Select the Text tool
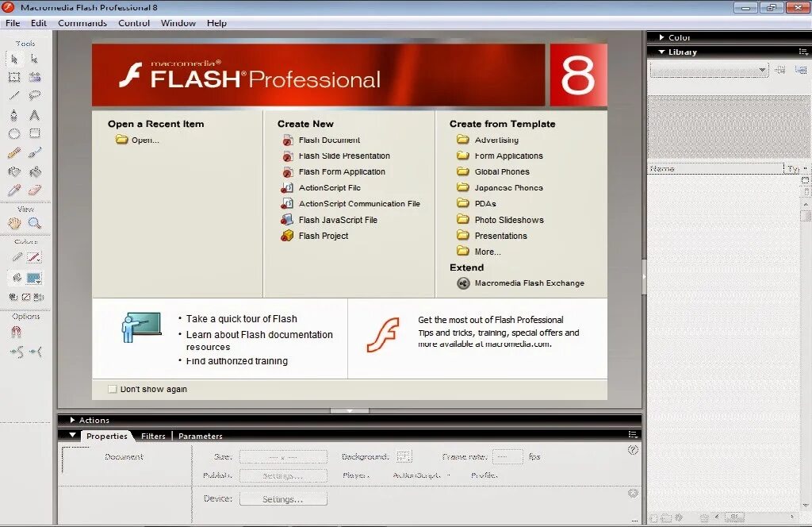 click(x=34, y=115)
